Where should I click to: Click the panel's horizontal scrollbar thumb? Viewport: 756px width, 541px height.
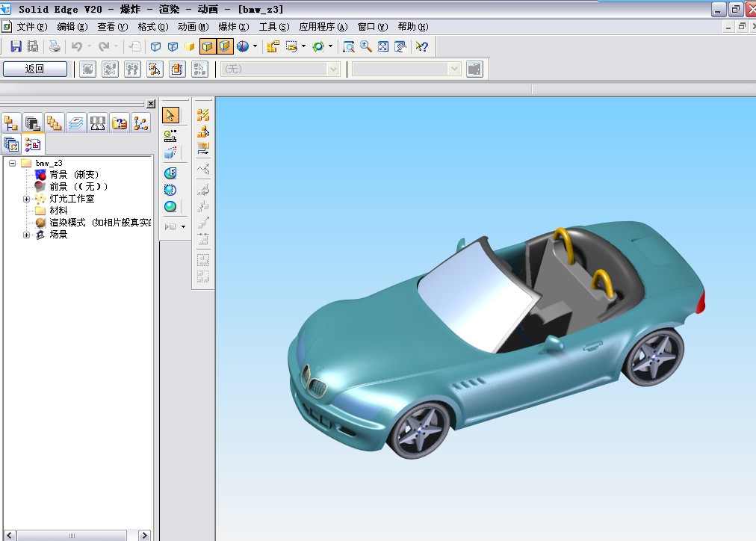point(72,536)
